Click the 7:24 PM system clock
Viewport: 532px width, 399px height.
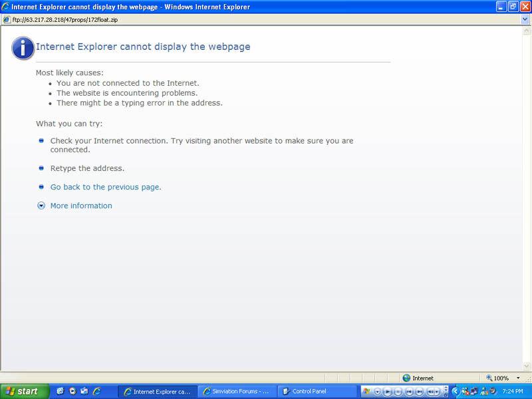pos(513,391)
